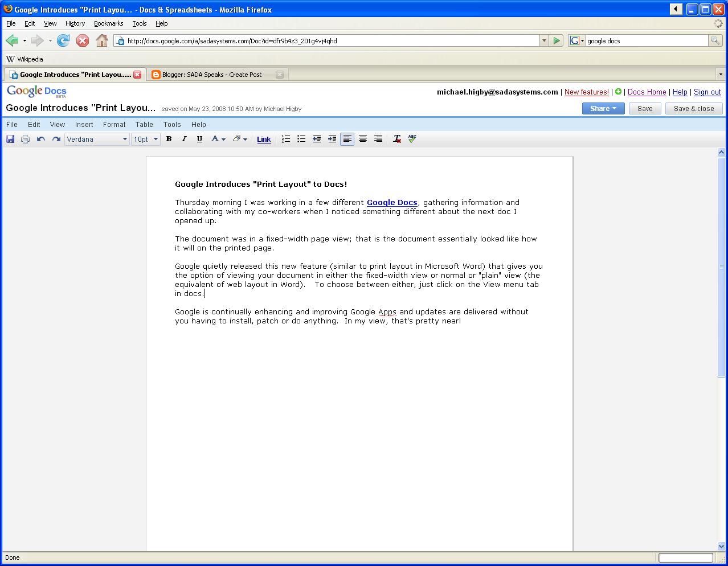Click the Google Docs logo
728x566 pixels.
coord(36,91)
